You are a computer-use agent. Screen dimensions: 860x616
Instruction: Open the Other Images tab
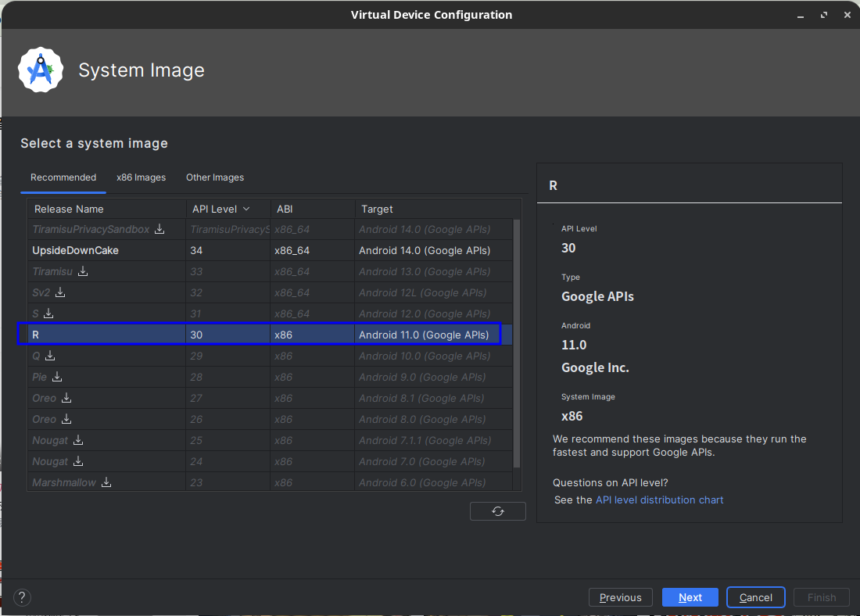[215, 177]
